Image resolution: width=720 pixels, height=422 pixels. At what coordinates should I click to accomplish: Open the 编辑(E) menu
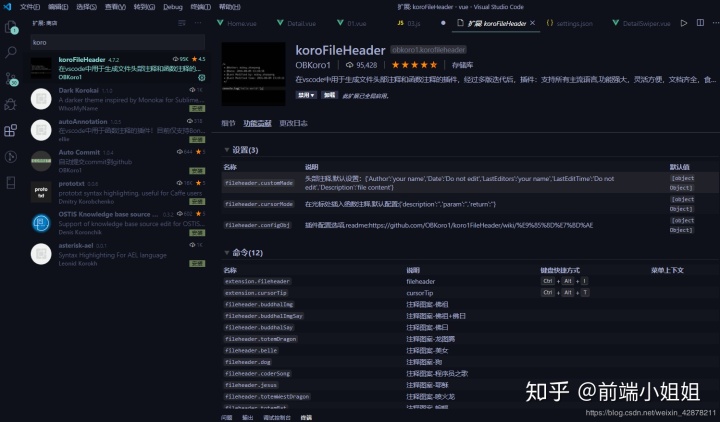[58, 7]
